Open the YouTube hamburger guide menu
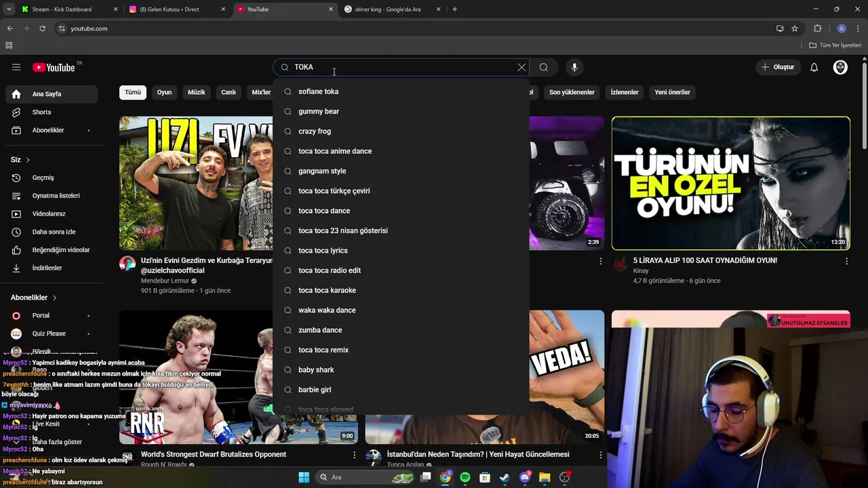Screen dimensions: 868x488 [x=16, y=67]
